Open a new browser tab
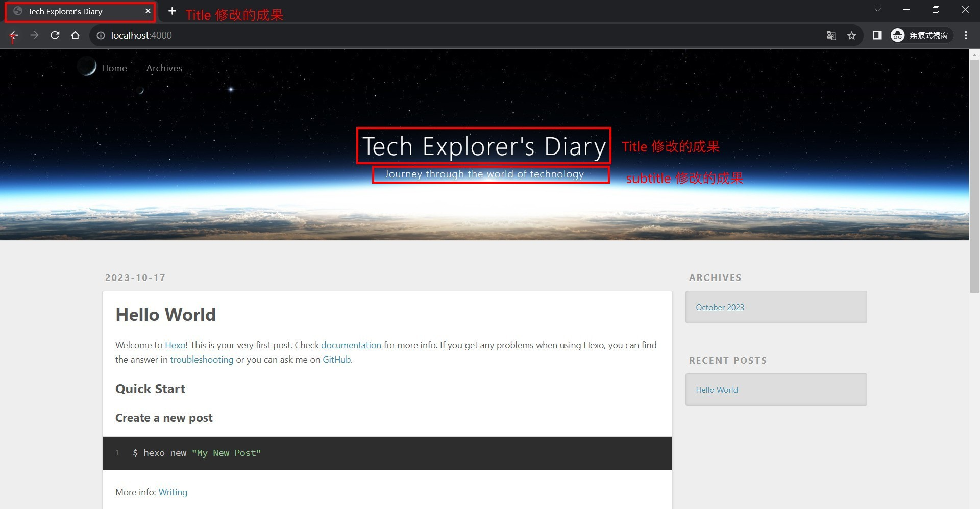This screenshot has height=509, width=980. pos(172,11)
